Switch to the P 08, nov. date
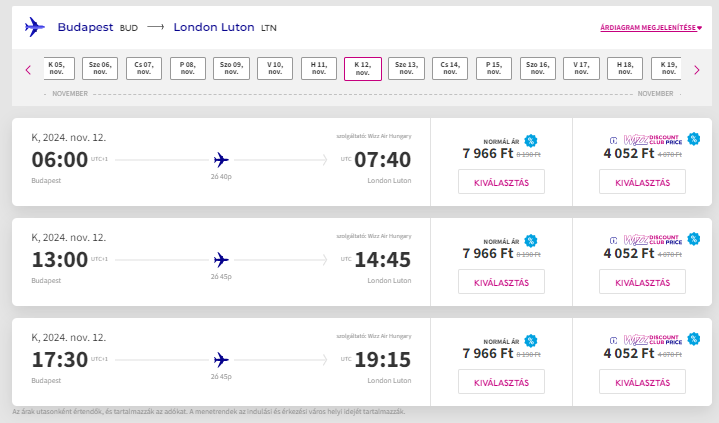The height and width of the screenshot is (423, 719). 188,68
